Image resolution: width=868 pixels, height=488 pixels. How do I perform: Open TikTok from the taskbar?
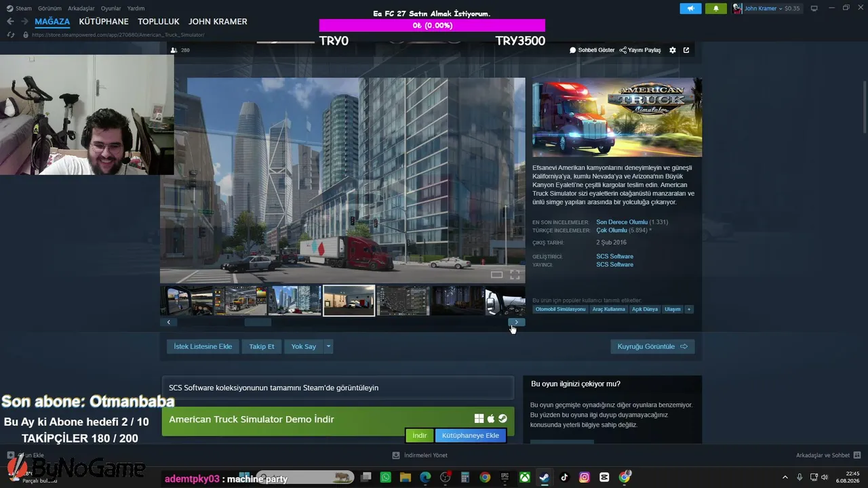tap(564, 477)
